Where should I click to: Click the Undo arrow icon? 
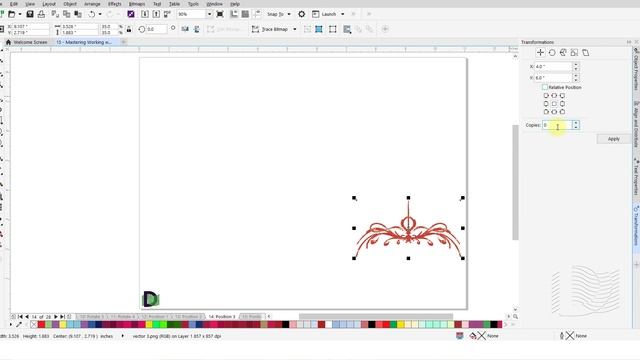click(92, 14)
